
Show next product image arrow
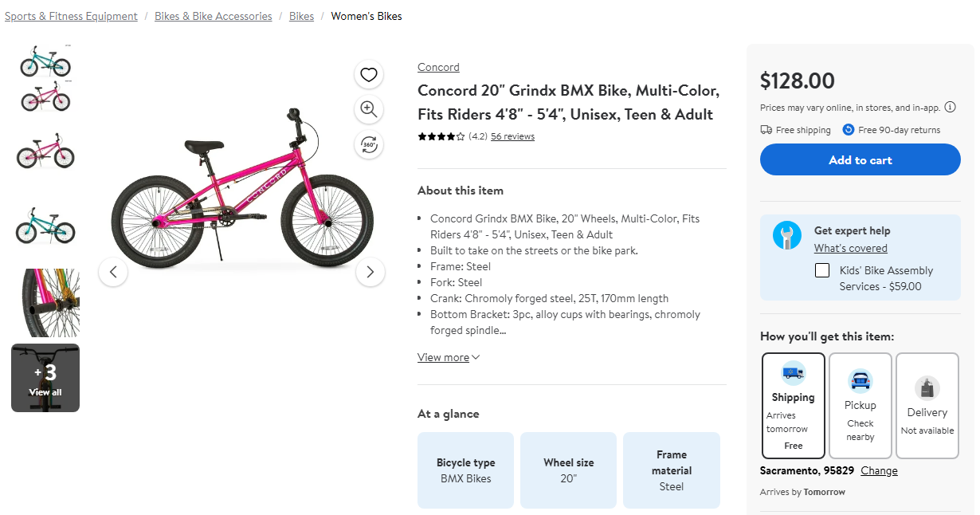(x=370, y=272)
